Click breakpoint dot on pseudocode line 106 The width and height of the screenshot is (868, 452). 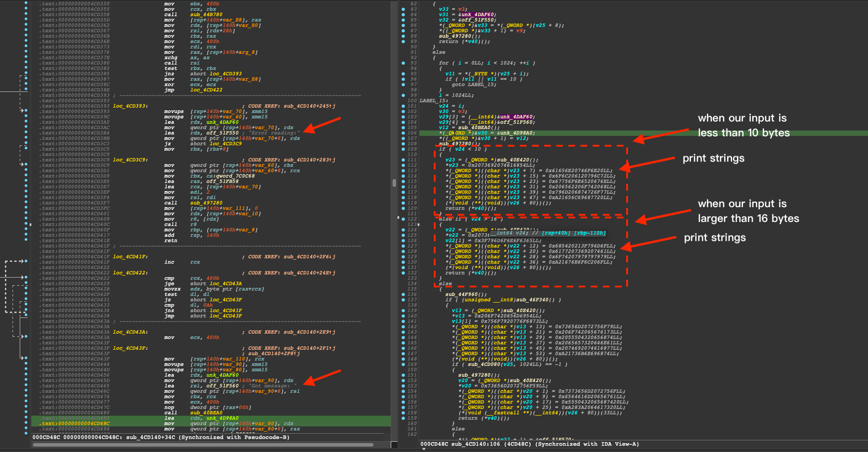[403, 133]
